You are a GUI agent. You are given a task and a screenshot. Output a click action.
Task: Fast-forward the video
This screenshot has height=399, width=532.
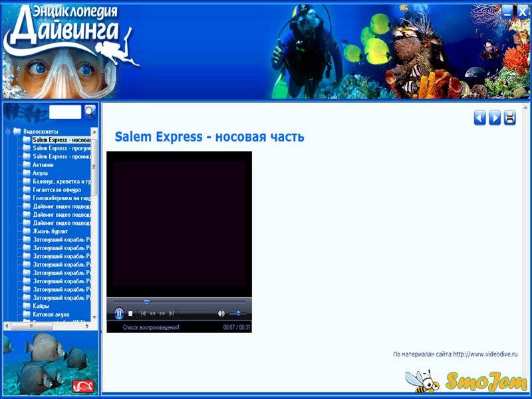coord(162,313)
